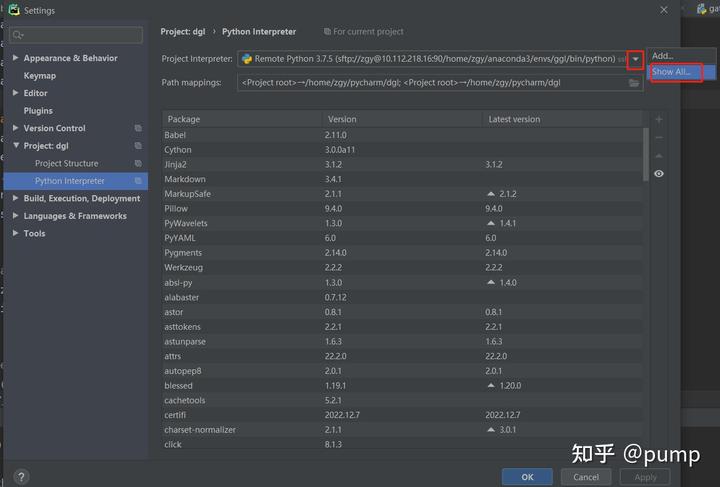Select the click package row
Viewport: 720px width, 487px height.
pyautogui.click(x=403, y=444)
